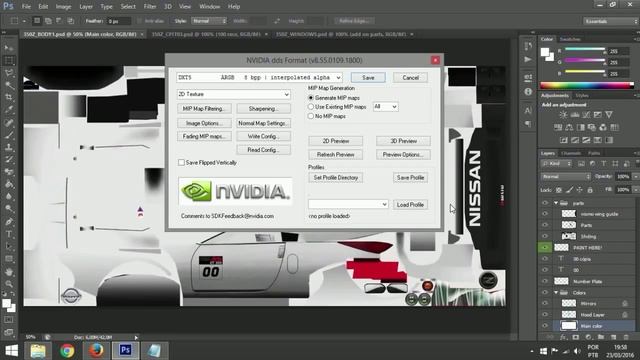Select the Rectangular Marquee tool
Image resolution: width=640 pixels, height=360 pixels.
(x=9, y=60)
